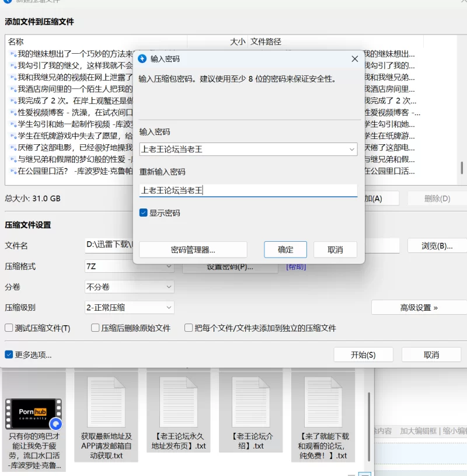
Task: Select the 【来了就能下载和观看的论坛】.txt file
Action: tap(323, 415)
